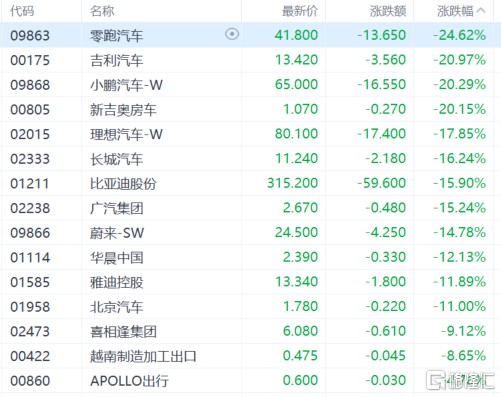Toggle the sort arrow beside 涨跌幅 header
Viewport: 501px width, 397px height.
(x=481, y=11)
